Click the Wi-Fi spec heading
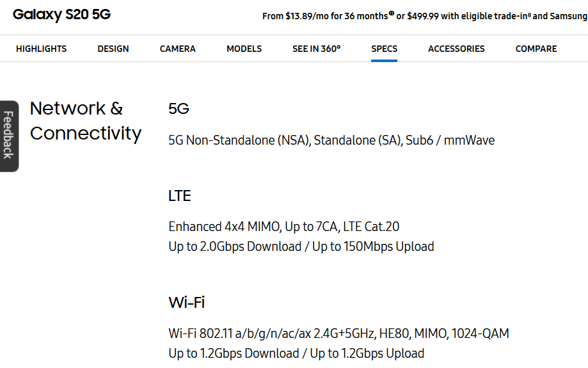The width and height of the screenshot is (588, 368). (x=186, y=302)
